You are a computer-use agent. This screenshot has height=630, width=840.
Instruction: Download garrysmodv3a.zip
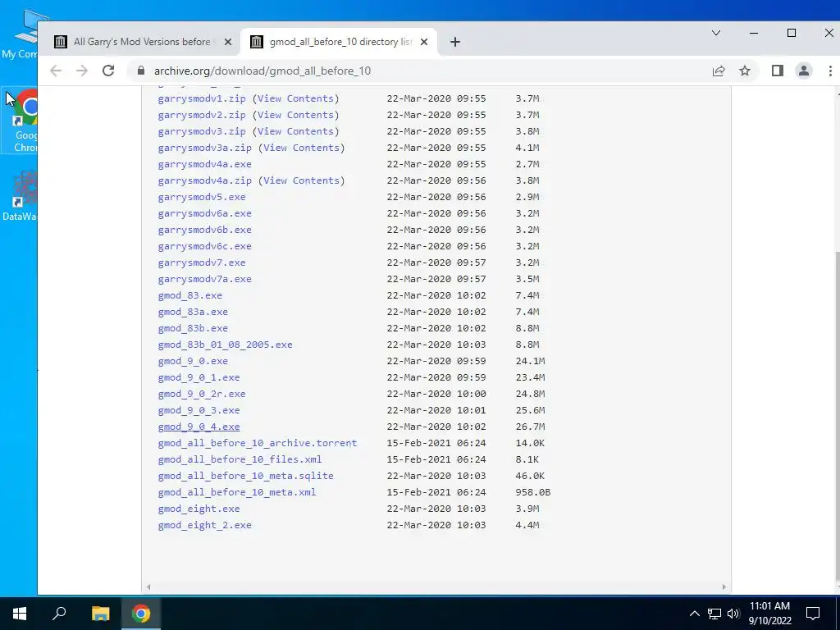pos(204,148)
